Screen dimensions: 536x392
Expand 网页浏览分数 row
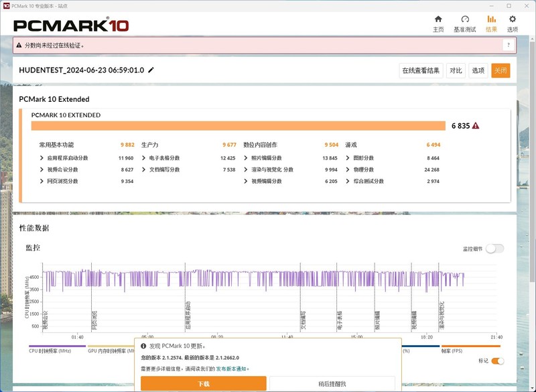point(42,181)
